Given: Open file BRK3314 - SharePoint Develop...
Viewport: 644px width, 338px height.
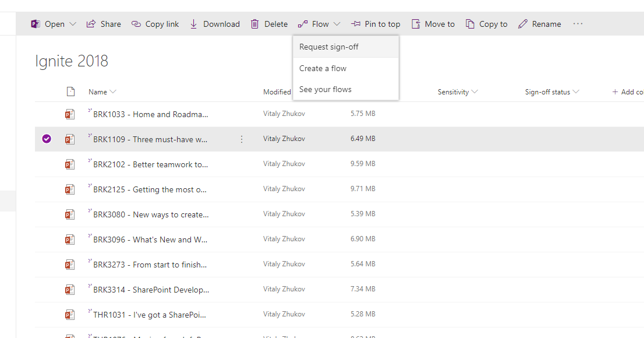Looking at the screenshot, I should [x=151, y=290].
